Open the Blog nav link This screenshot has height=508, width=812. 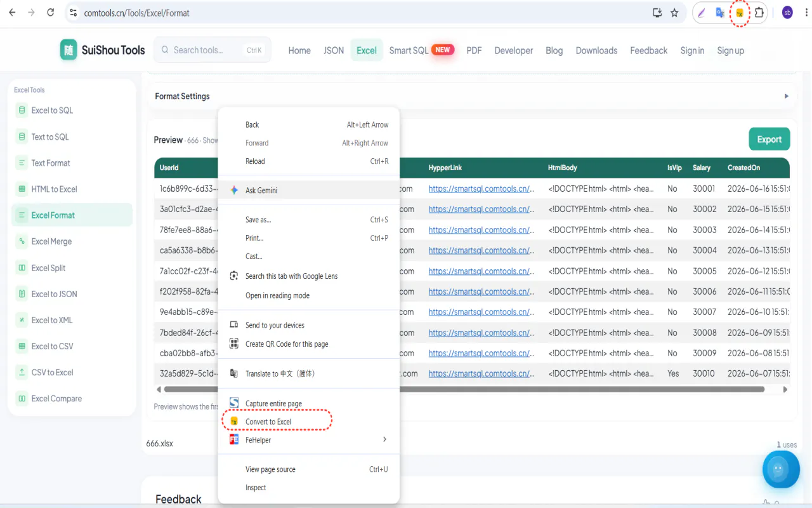tap(554, 50)
